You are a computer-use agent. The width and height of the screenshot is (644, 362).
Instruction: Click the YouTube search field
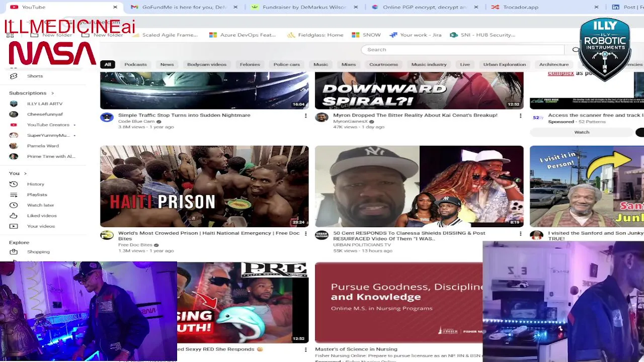[x=463, y=50]
